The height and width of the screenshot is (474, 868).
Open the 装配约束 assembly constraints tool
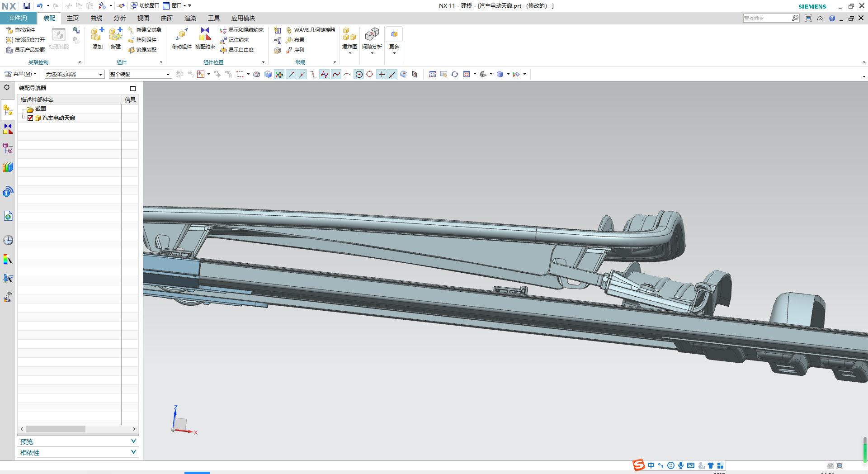coord(205,35)
